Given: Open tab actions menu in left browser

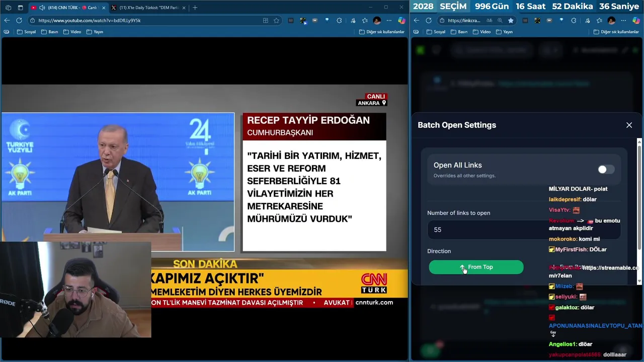Looking at the screenshot, I should [x=20, y=8].
